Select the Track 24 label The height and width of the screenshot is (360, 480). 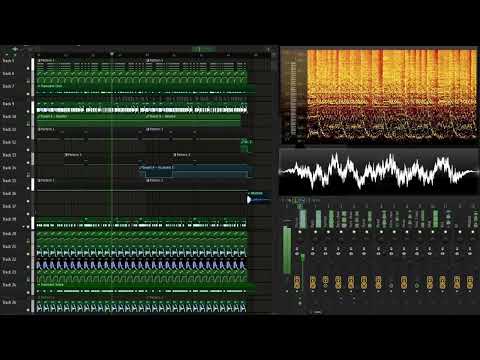pos(9,285)
